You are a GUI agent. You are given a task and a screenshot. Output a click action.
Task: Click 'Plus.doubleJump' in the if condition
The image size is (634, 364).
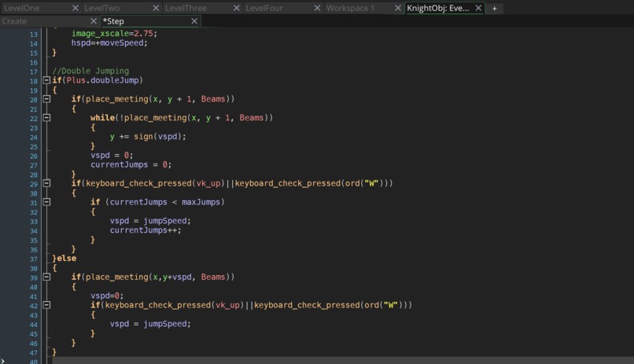[x=102, y=80]
